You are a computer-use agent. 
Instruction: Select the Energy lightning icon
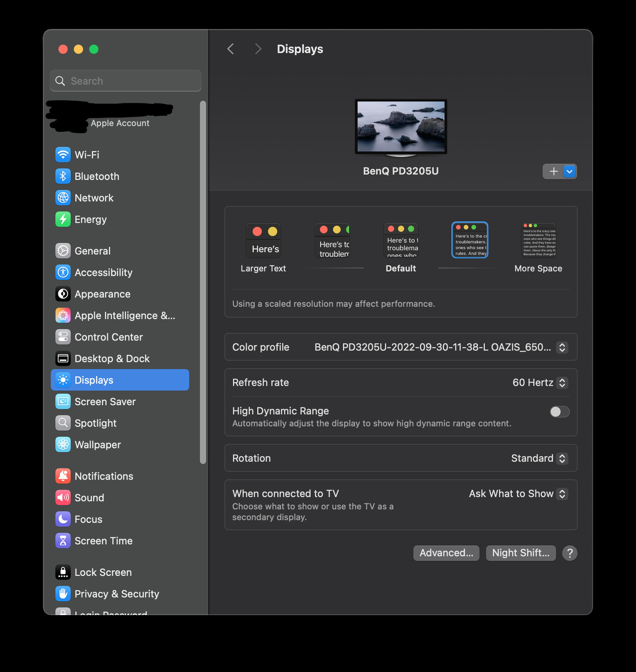point(63,219)
